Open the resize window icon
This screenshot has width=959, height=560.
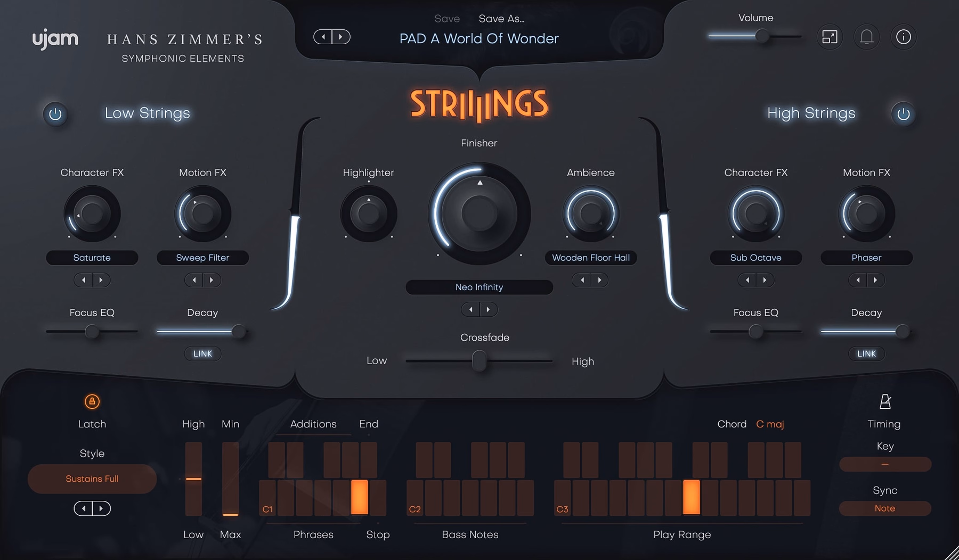(x=830, y=37)
